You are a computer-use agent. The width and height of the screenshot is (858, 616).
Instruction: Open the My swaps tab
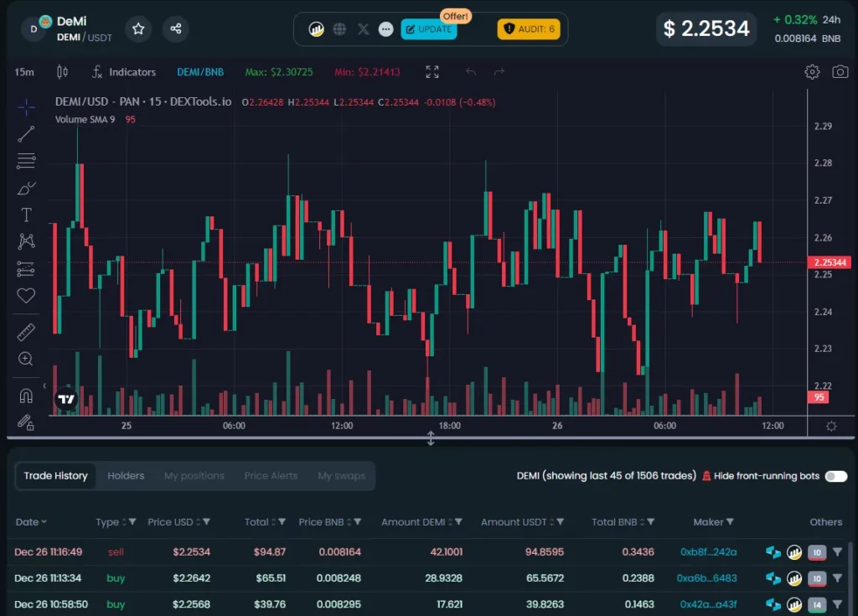(342, 476)
